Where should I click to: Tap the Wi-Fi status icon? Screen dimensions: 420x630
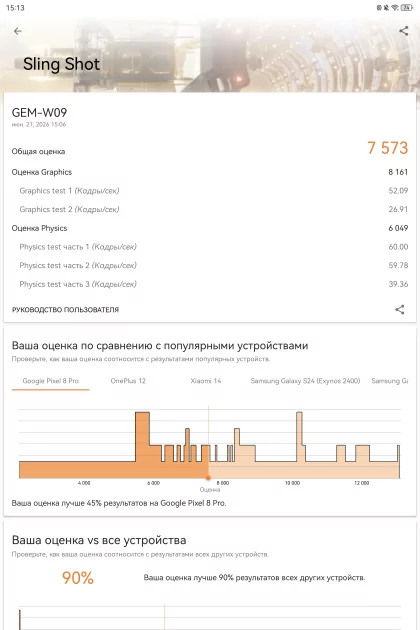(x=395, y=7)
